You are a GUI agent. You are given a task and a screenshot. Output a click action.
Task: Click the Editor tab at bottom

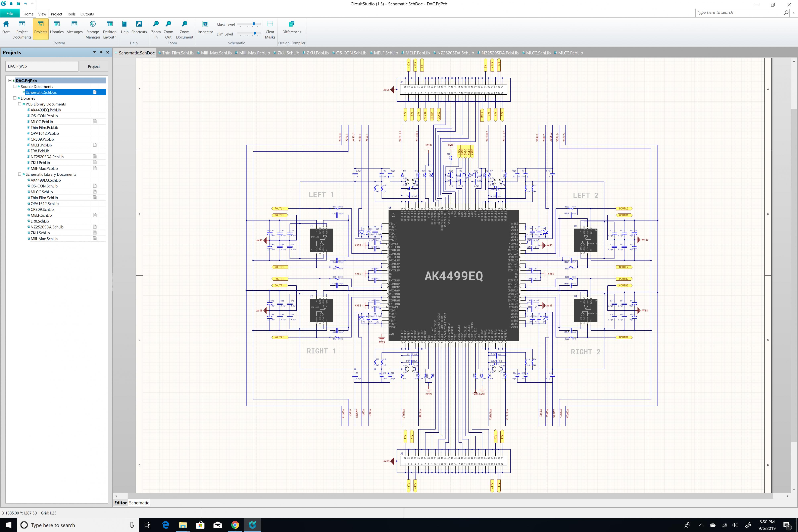point(120,502)
